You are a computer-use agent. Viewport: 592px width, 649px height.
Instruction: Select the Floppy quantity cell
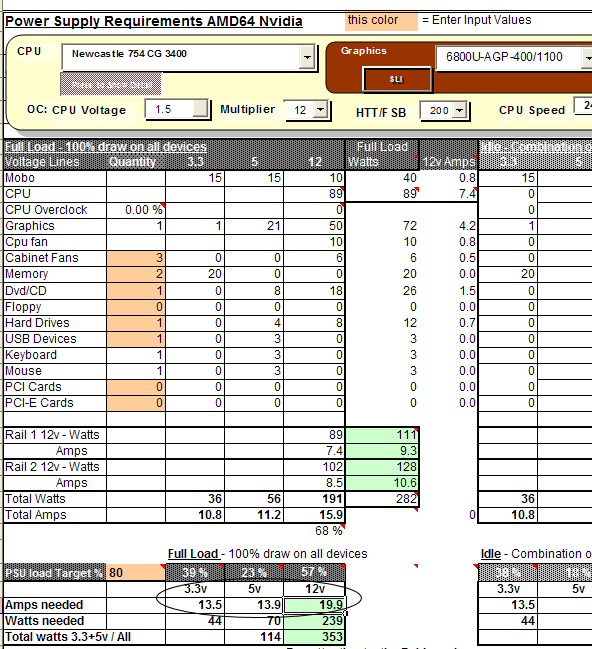point(136,307)
